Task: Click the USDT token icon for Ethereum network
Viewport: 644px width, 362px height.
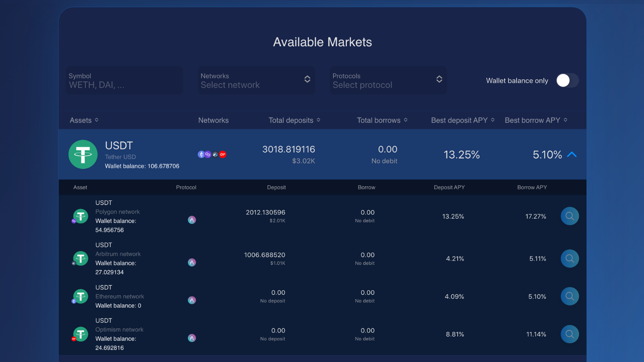Action: tap(80, 296)
